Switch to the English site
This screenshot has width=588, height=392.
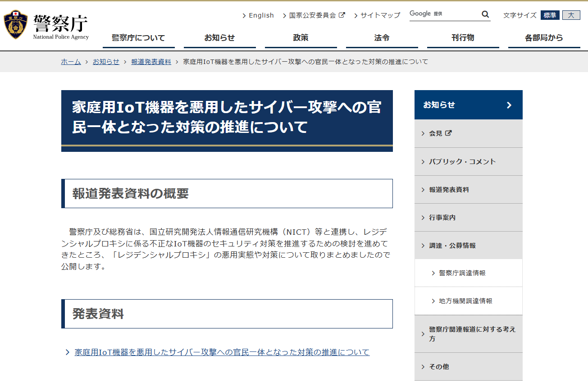pos(261,15)
